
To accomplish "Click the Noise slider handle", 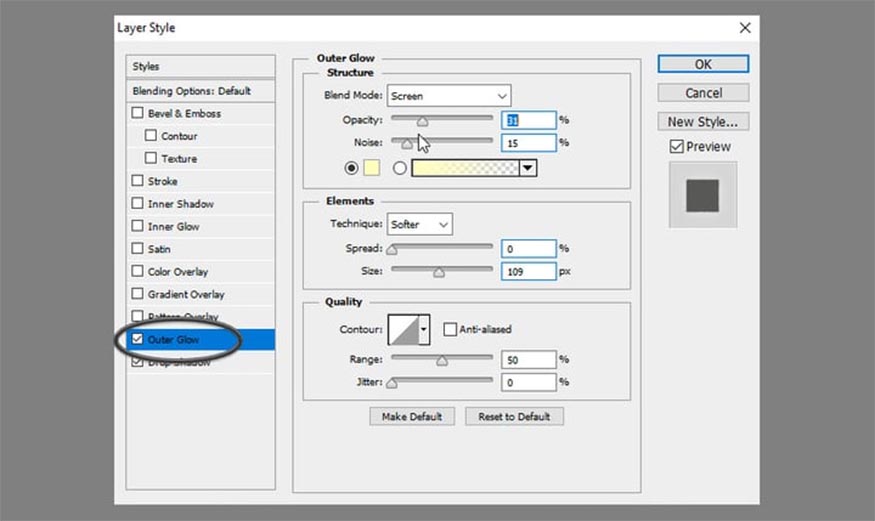I will [407, 144].
